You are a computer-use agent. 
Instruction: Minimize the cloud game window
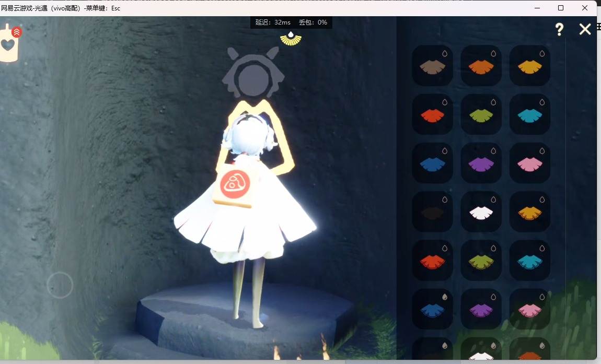[x=537, y=8]
